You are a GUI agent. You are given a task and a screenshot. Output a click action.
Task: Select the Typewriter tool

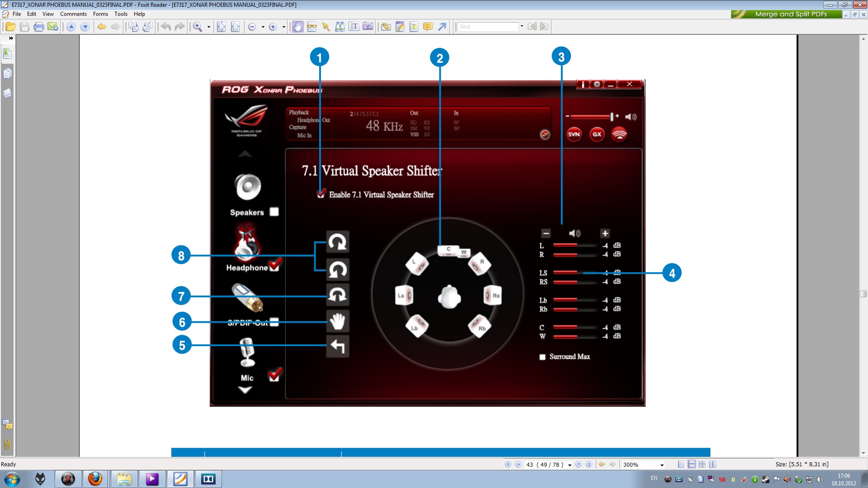click(354, 27)
